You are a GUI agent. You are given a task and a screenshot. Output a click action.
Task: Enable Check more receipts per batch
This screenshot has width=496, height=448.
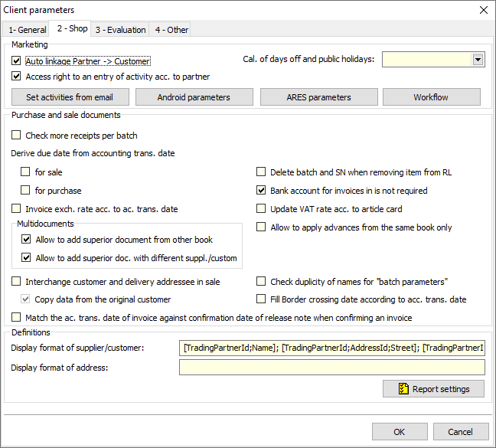point(17,136)
